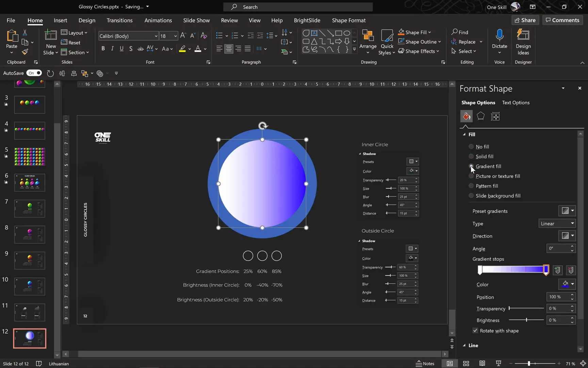Open the Preset gradients dropdown
Viewport: 588px width, 368px height.
point(567,211)
